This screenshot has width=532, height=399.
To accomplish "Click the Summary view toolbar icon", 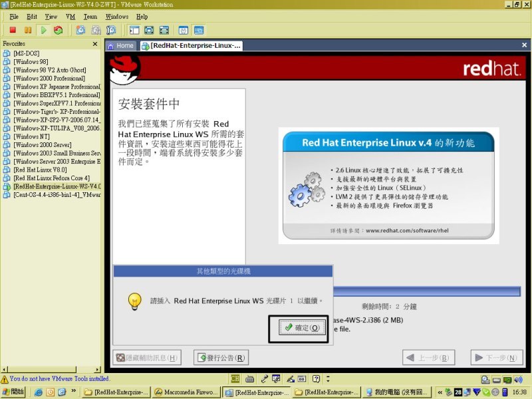I will 184,30.
